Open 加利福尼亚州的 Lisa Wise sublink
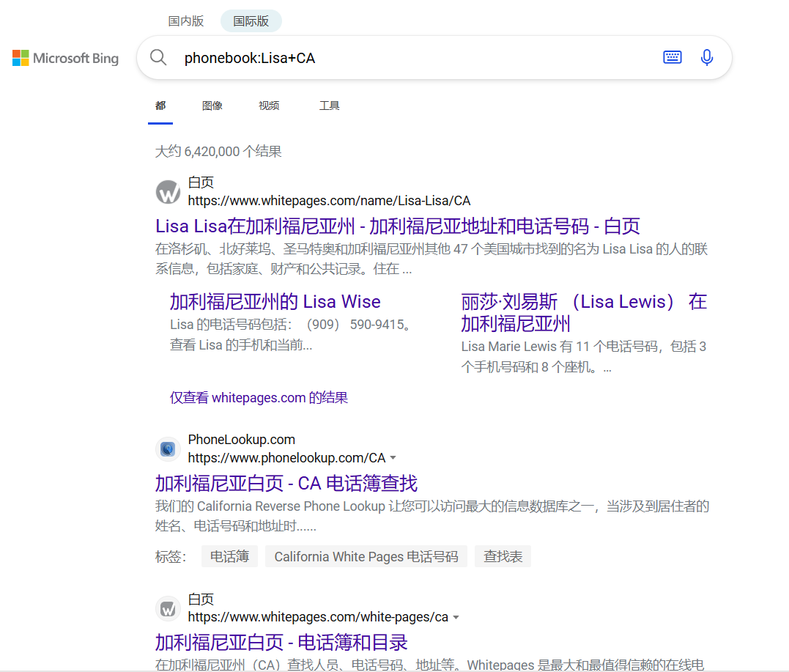Image resolution: width=789 pixels, height=672 pixels. pos(275,301)
